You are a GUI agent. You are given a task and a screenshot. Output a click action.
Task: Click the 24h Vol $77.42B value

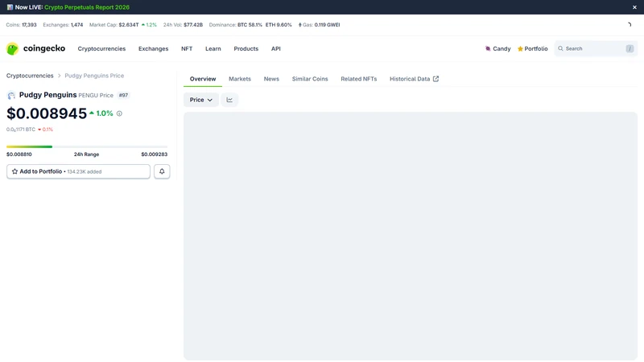[193, 25]
